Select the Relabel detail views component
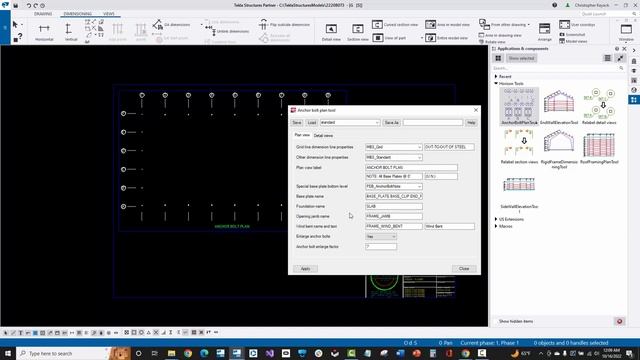Screen dimensions: 640x360 [x=599, y=106]
